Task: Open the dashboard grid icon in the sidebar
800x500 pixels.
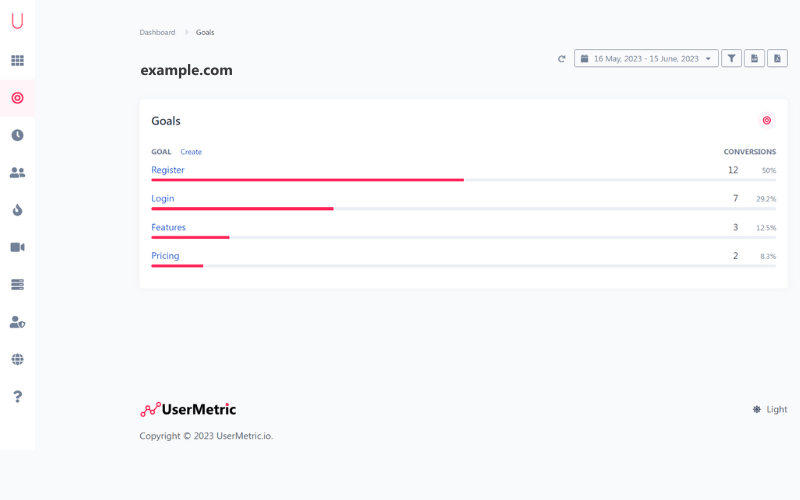Action: tap(17, 60)
